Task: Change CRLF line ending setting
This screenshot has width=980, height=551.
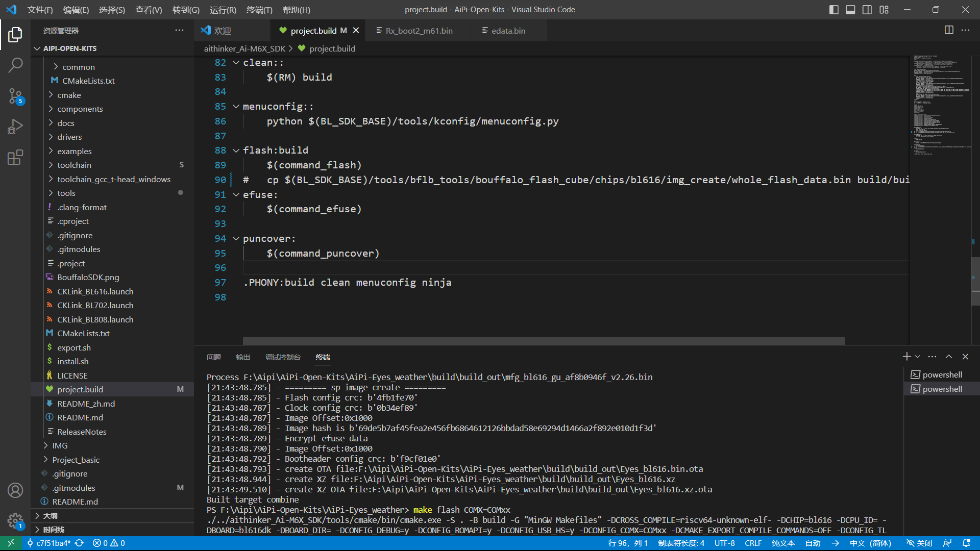Action: click(x=753, y=543)
